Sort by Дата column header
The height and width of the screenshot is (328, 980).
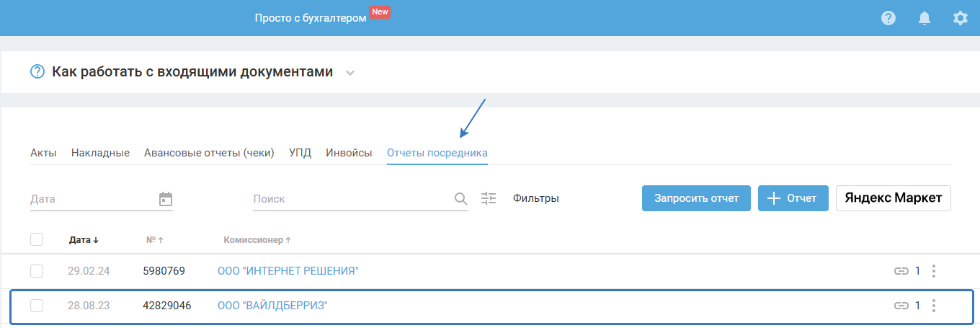point(84,239)
